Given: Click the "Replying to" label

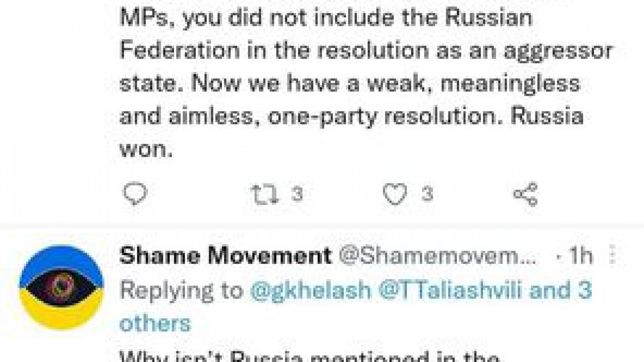Looking at the screenshot, I should 181,290.
